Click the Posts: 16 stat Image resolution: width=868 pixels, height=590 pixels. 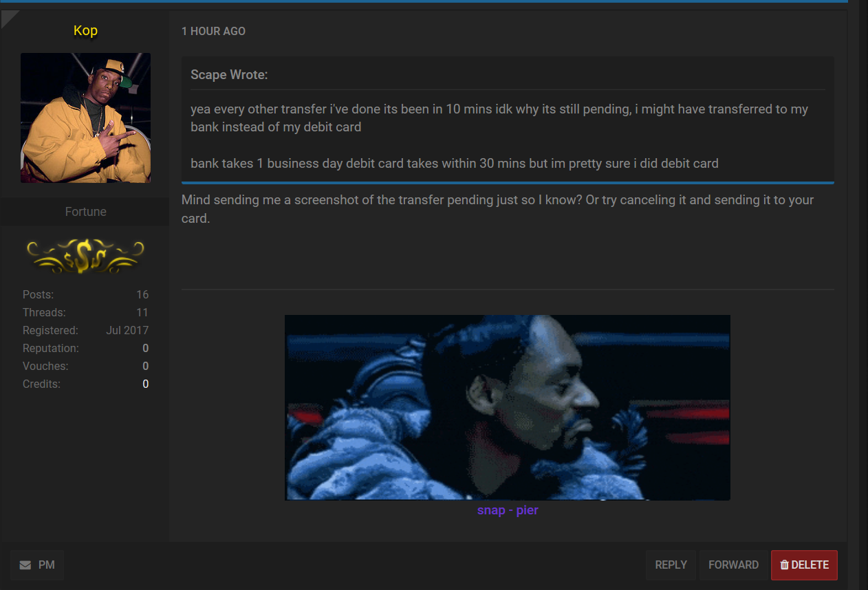click(x=85, y=294)
